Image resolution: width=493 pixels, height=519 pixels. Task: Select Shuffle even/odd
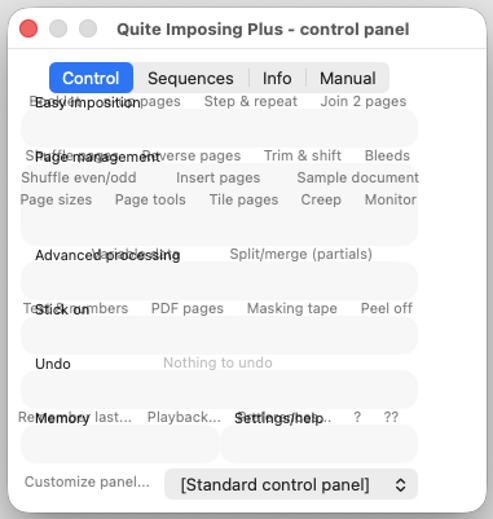click(79, 178)
